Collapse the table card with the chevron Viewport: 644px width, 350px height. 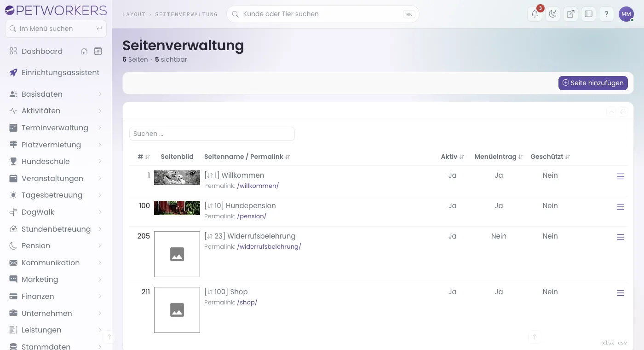tap(611, 111)
